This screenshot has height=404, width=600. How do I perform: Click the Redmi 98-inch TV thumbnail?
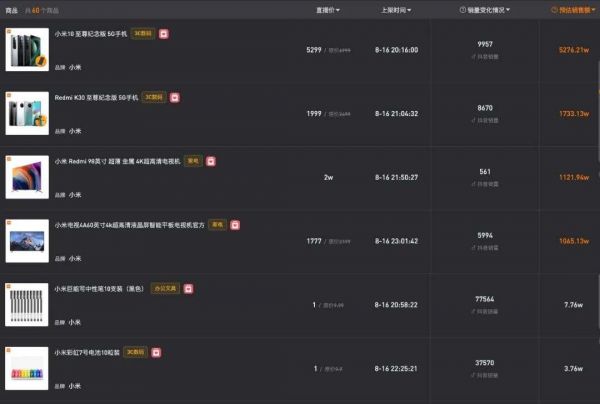pos(27,177)
